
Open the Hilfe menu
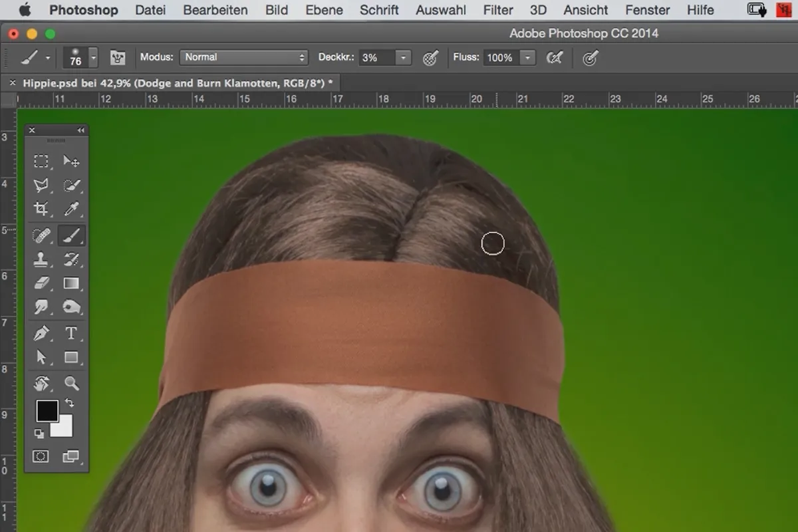coord(700,10)
